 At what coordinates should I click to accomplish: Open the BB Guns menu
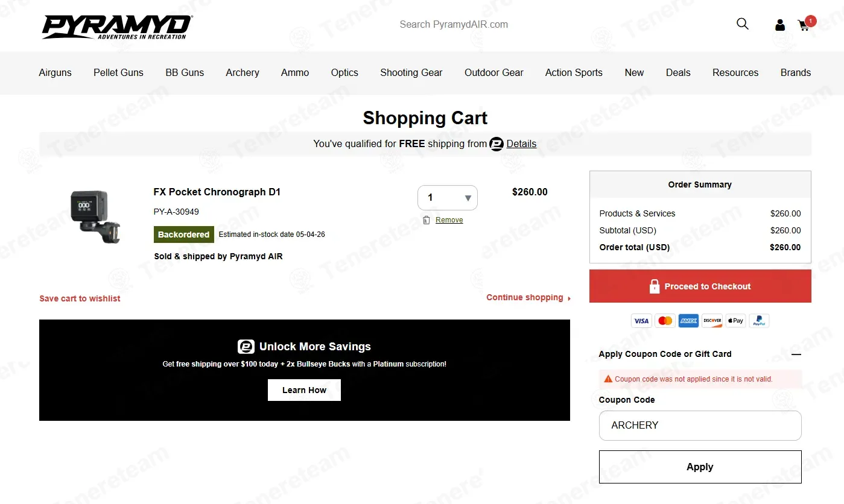coord(185,72)
